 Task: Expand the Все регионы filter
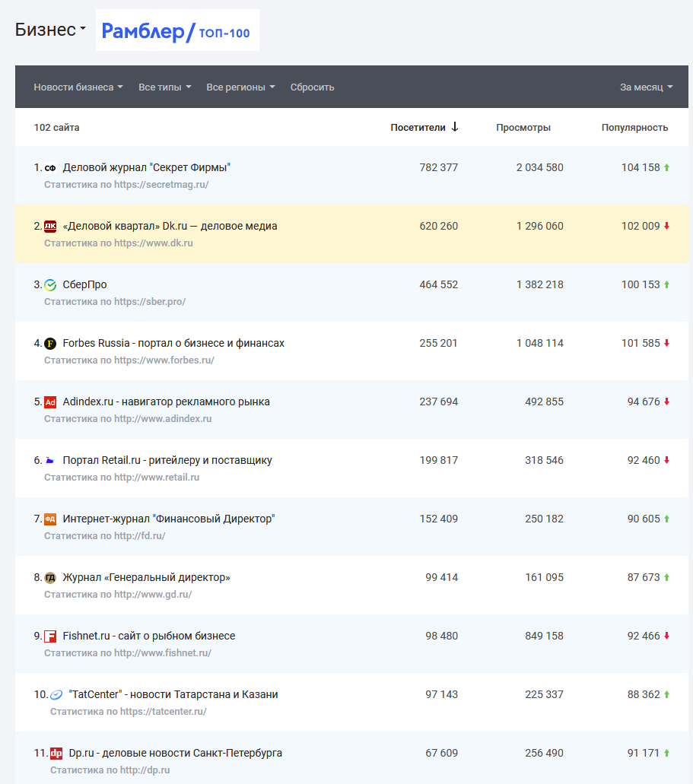pos(240,87)
